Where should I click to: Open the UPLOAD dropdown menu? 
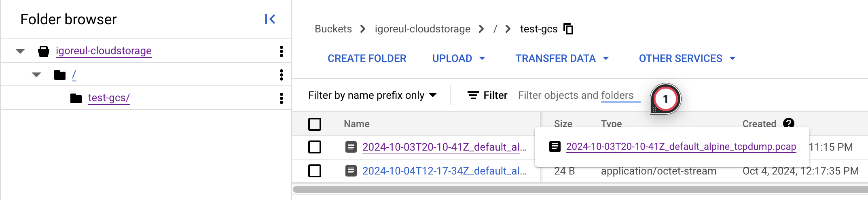pos(458,58)
